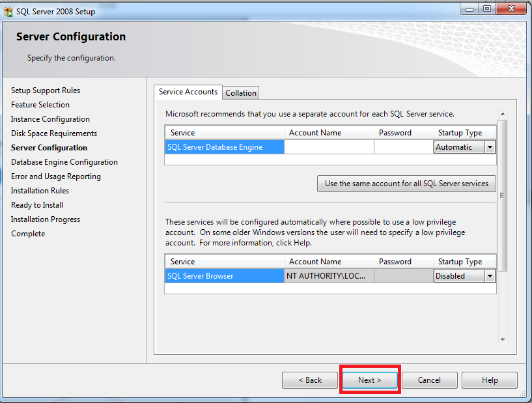
Task: Open Database Engine Startup Type dropdown
Action: (x=490, y=147)
